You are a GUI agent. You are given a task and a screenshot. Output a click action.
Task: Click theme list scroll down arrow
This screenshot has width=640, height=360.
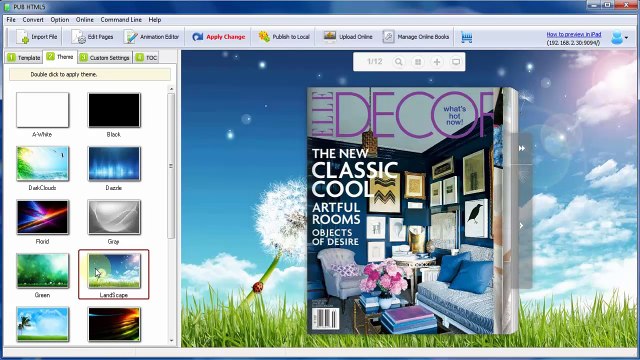click(x=171, y=340)
